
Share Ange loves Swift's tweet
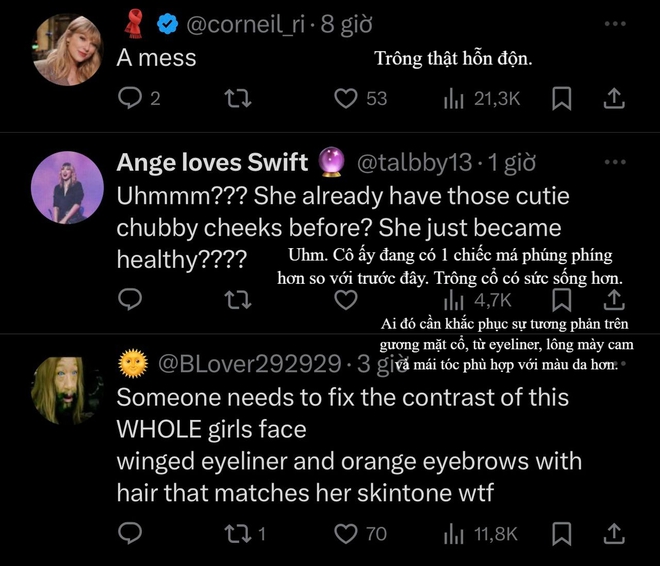tap(615, 299)
